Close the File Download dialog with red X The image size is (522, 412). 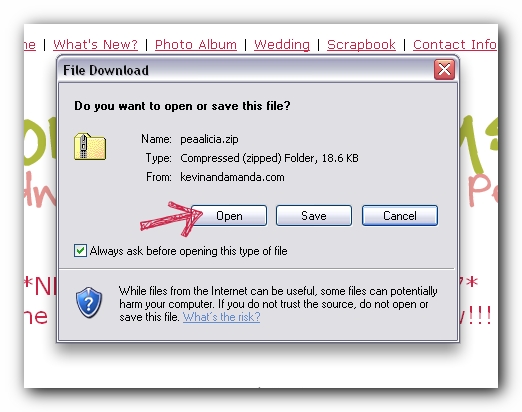(x=444, y=70)
